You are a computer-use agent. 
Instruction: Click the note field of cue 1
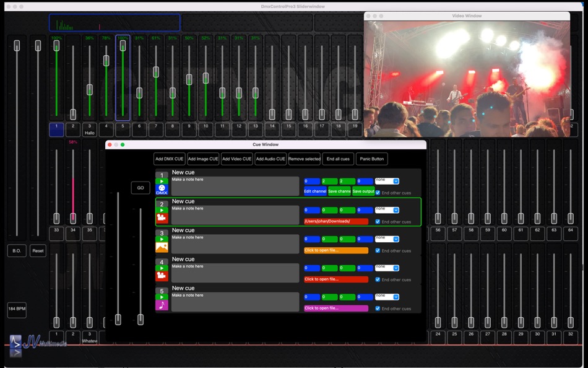pyautogui.click(x=235, y=186)
